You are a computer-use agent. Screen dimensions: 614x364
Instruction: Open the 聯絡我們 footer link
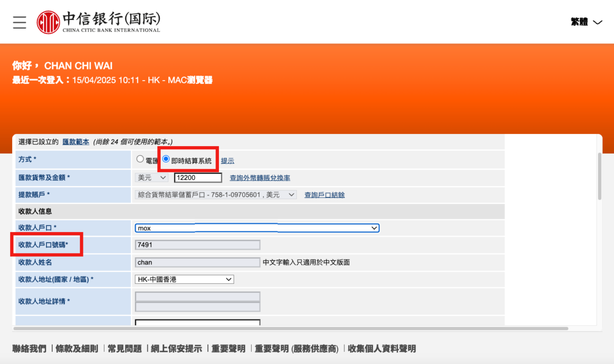[29, 349]
